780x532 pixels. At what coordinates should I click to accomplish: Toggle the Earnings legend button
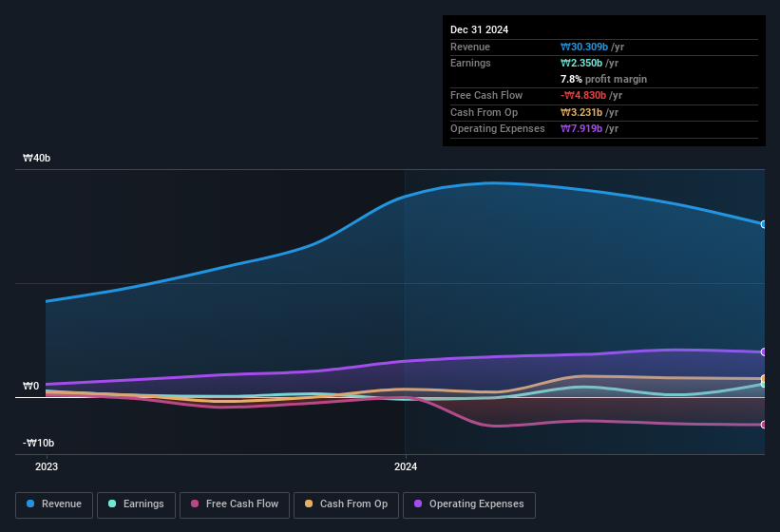tap(136, 504)
